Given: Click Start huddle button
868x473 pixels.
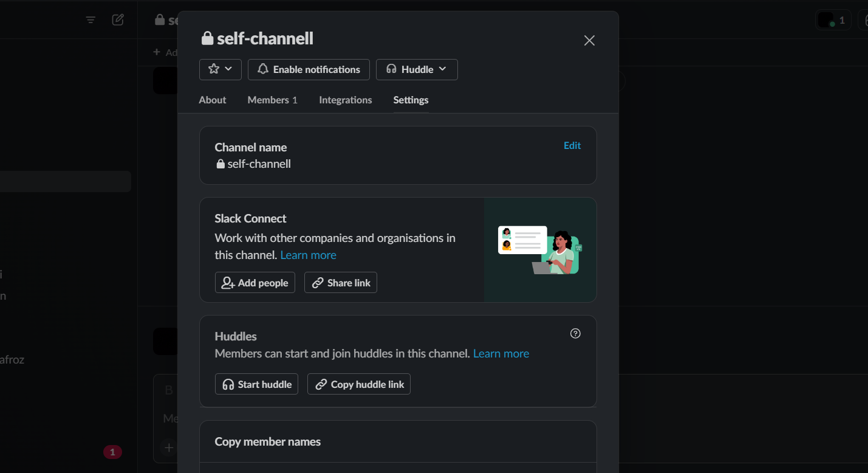Looking at the screenshot, I should click(x=256, y=384).
